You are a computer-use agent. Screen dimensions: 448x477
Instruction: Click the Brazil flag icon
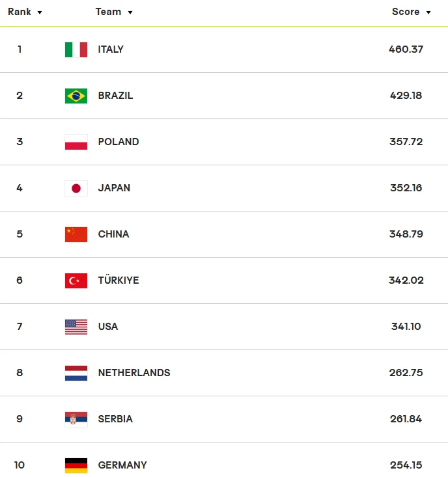pyautogui.click(x=76, y=96)
